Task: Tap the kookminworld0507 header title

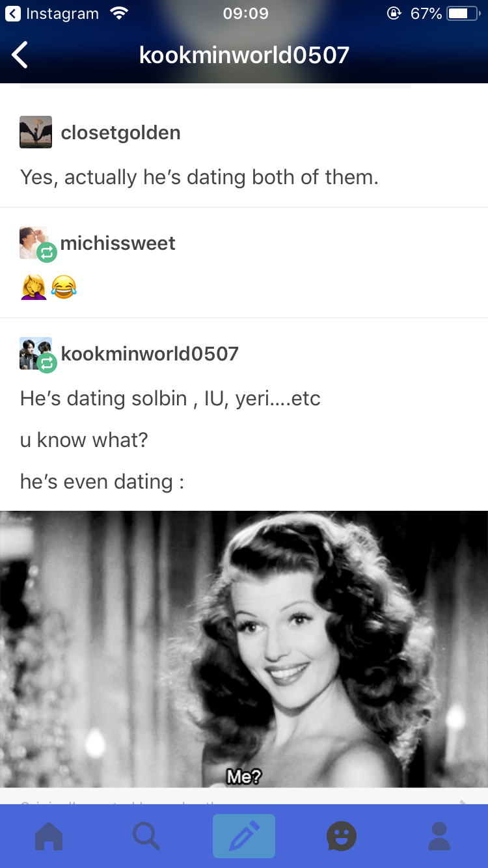Action: click(x=244, y=55)
